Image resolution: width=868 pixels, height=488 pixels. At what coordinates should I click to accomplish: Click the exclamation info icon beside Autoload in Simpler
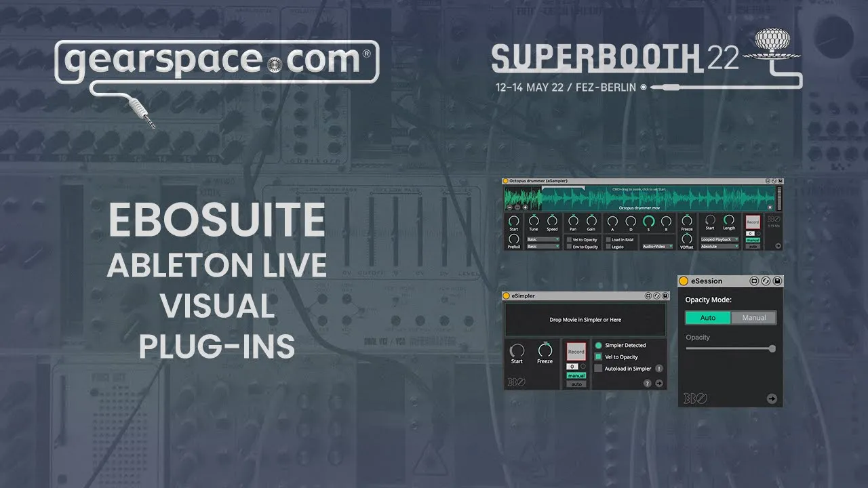click(659, 368)
